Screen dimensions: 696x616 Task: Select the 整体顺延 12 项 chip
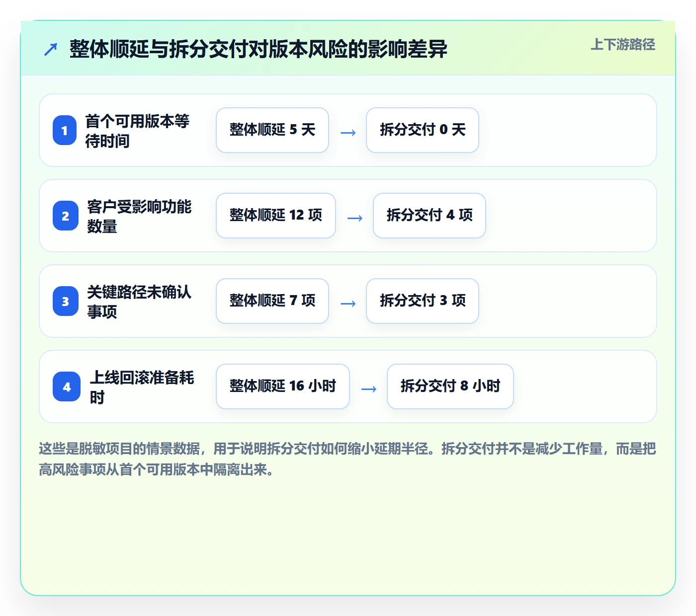[276, 216]
